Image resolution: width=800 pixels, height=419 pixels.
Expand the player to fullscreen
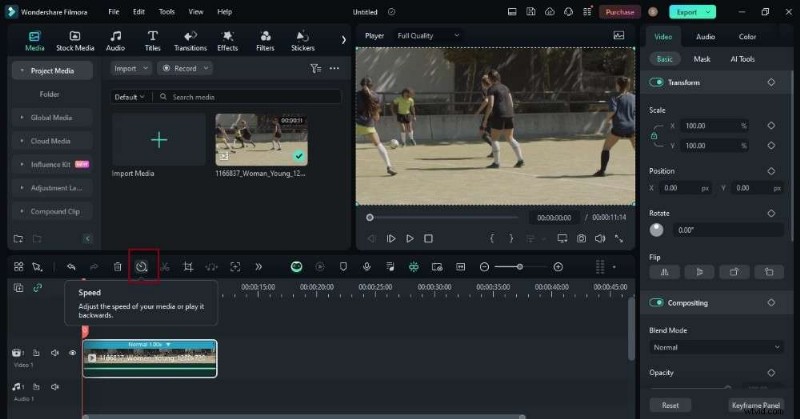[619, 238]
